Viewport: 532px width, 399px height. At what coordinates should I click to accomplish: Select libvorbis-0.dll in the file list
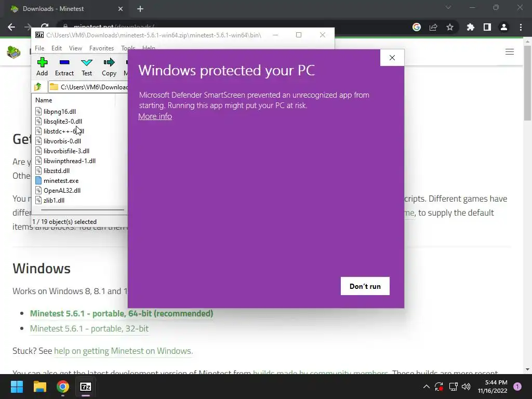[x=58, y=141]
